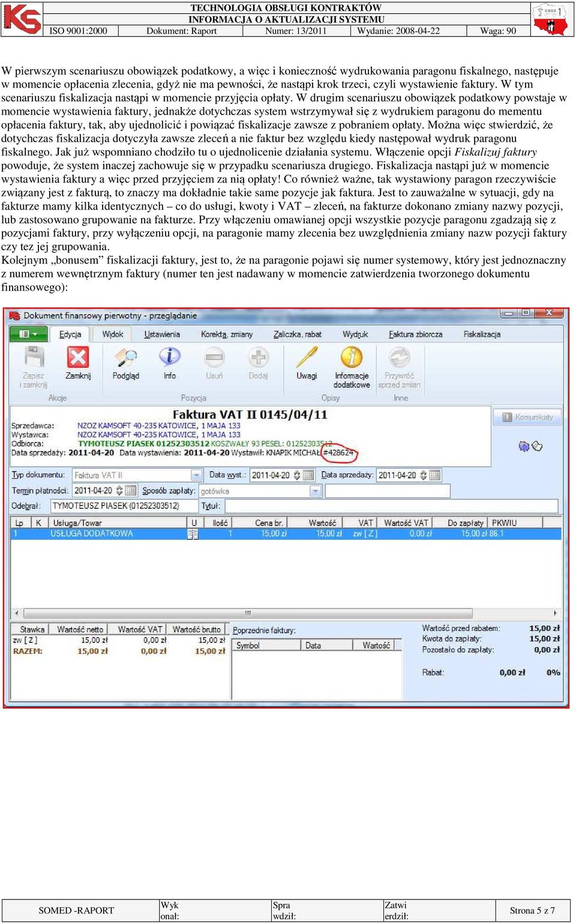This screenshot has height=924, width=576.
Task: Click the Odebrał input field
Action: [124, 506]
